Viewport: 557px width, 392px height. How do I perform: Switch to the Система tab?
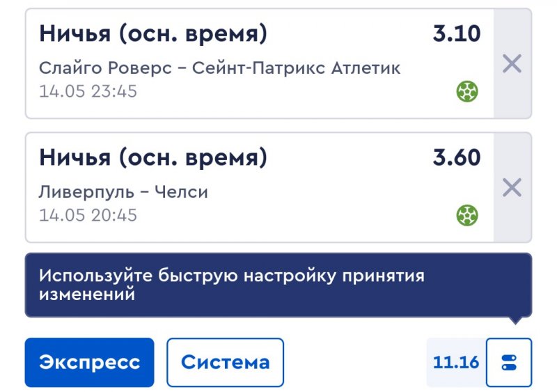(x=225, y=362)
